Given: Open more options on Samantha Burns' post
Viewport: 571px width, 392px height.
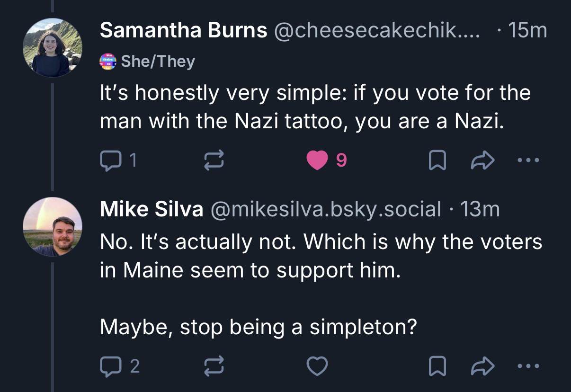Looking at the screenshot, I should coord(528,161).
